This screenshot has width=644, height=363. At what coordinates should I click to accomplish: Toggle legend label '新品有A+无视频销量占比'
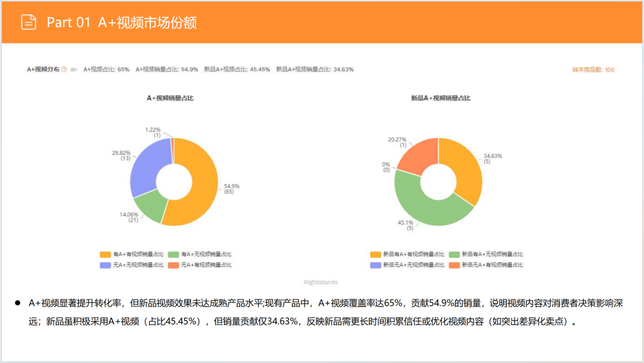(x=493, y=255)
